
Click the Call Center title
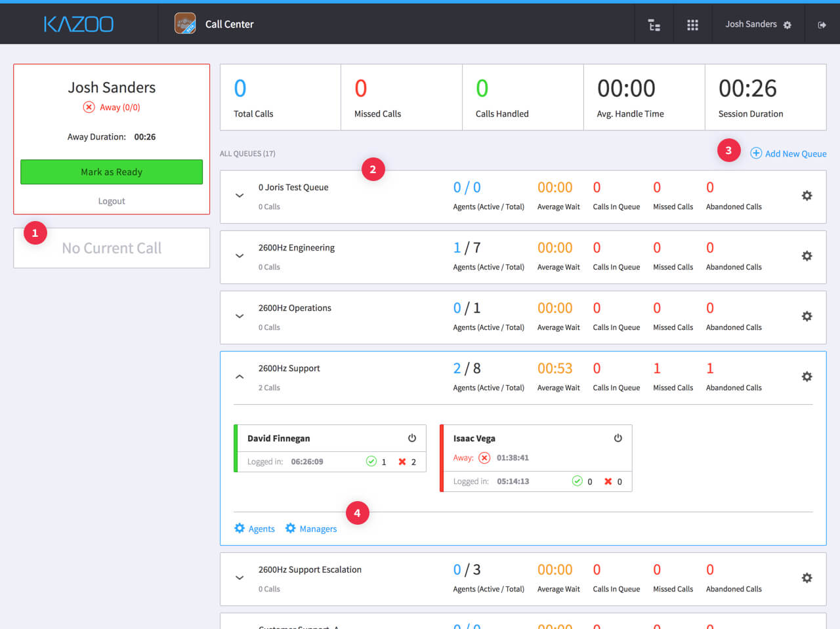(229, 24)
